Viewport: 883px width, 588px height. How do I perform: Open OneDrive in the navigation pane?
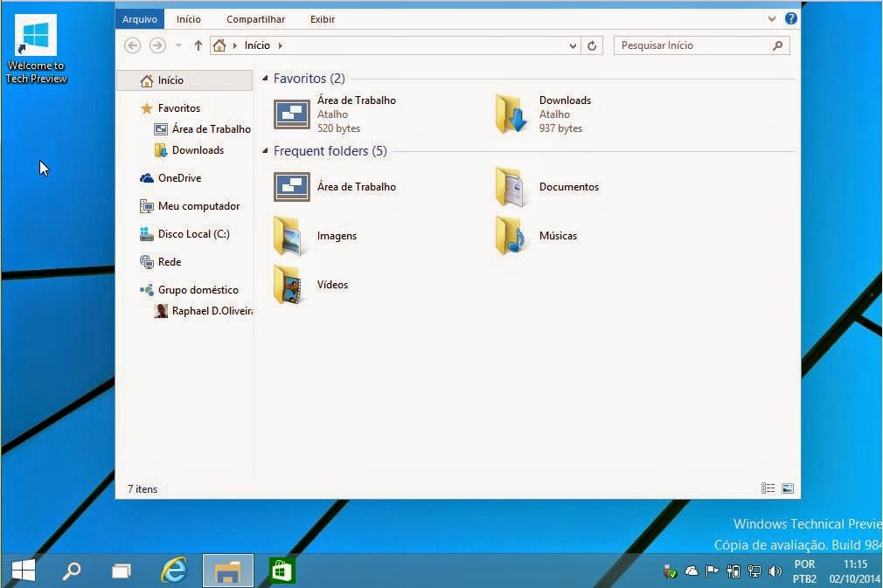(170, 178)
